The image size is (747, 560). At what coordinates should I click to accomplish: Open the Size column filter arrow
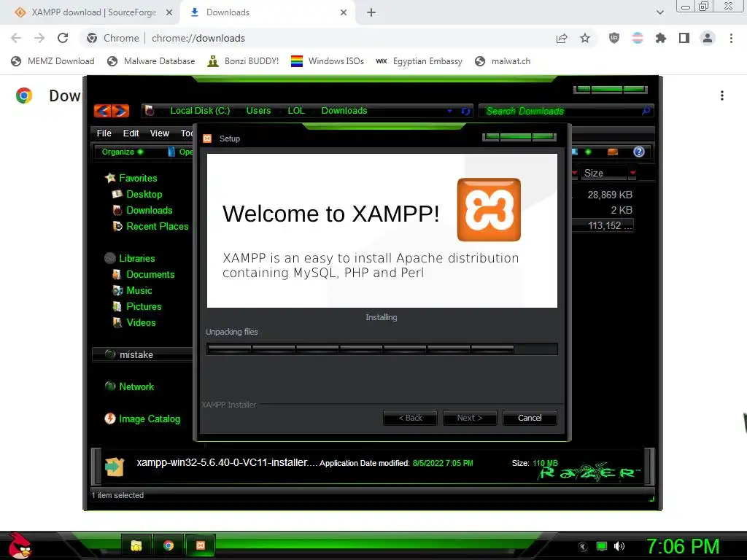click(x=632, y=173)
